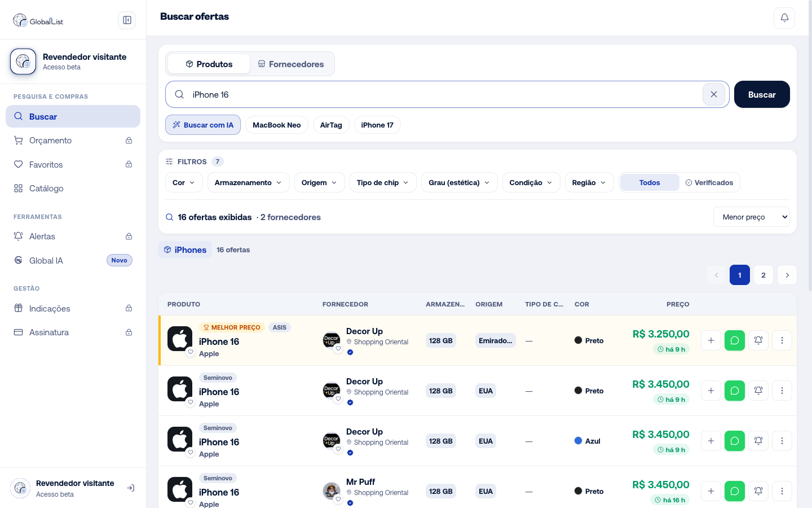Screen dimensions: 812x508
Task: Click the GlobalList logo
Action: (x=38, y=21)
